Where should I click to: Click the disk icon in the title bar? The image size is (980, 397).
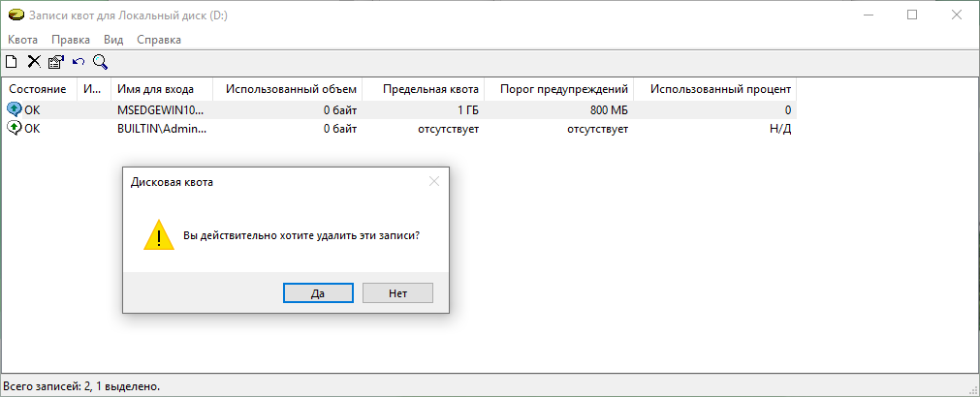(17, 15)
